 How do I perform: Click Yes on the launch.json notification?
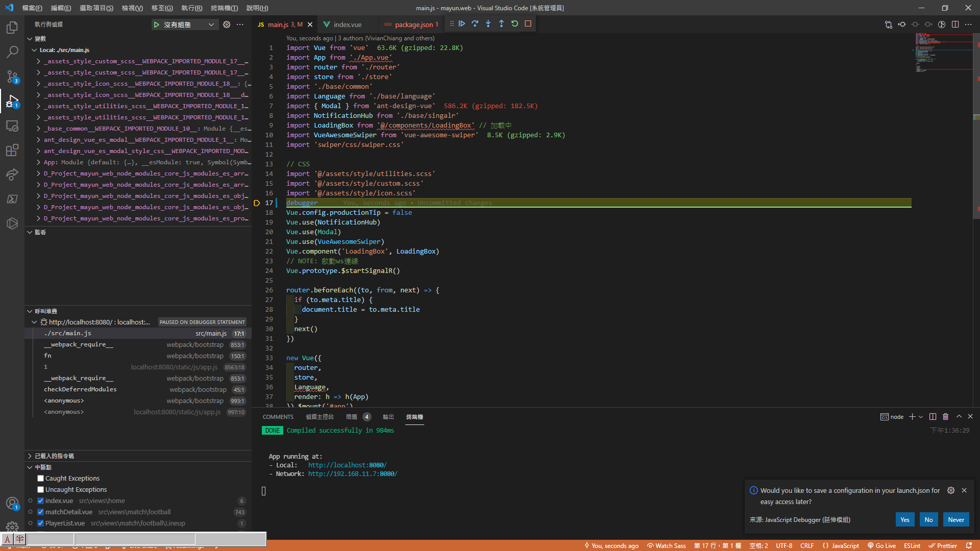pyautogui.click(x=904, y=520)
